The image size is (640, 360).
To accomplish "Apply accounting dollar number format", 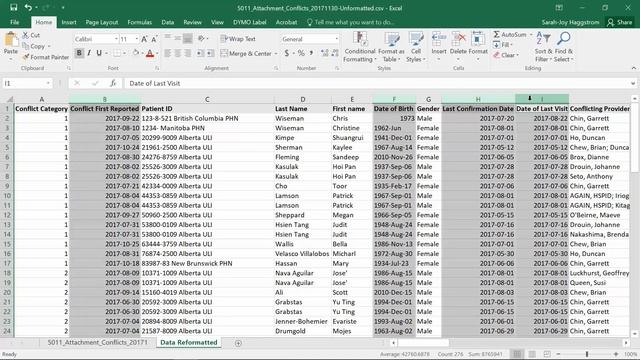I will click(287, 53).
